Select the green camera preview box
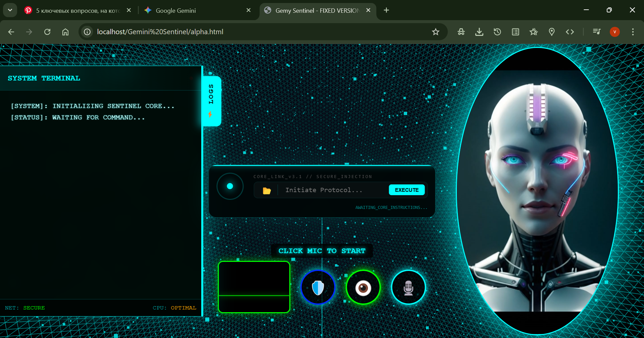This screenshot has height=338, width=644. pyautogui.click(x=254, y=287)
